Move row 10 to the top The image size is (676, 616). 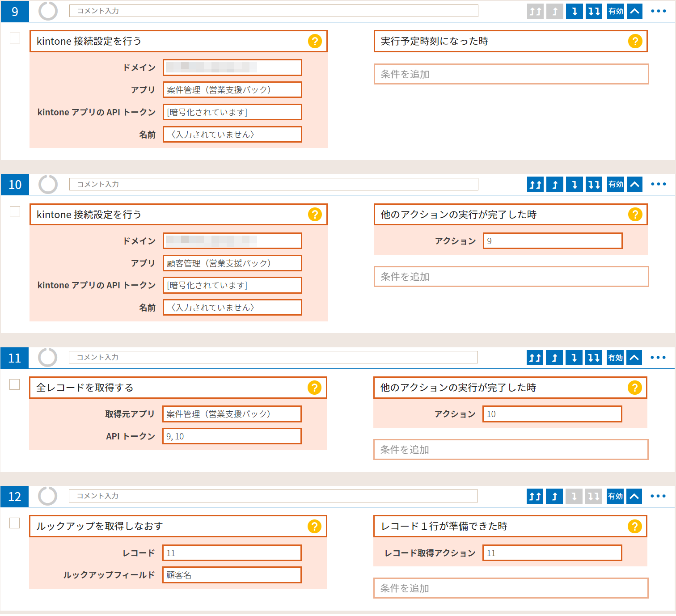(536, 184)
